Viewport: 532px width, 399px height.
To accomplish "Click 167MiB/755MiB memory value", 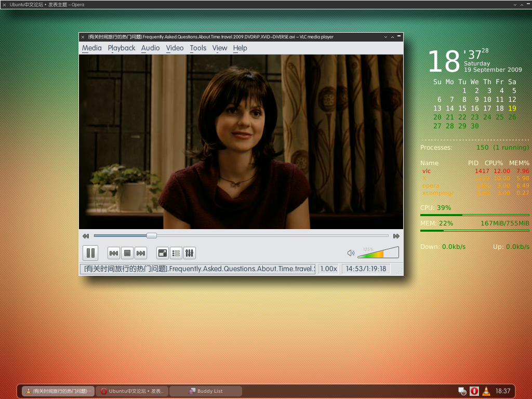I will pyautogui.click(x=505, y=223).
